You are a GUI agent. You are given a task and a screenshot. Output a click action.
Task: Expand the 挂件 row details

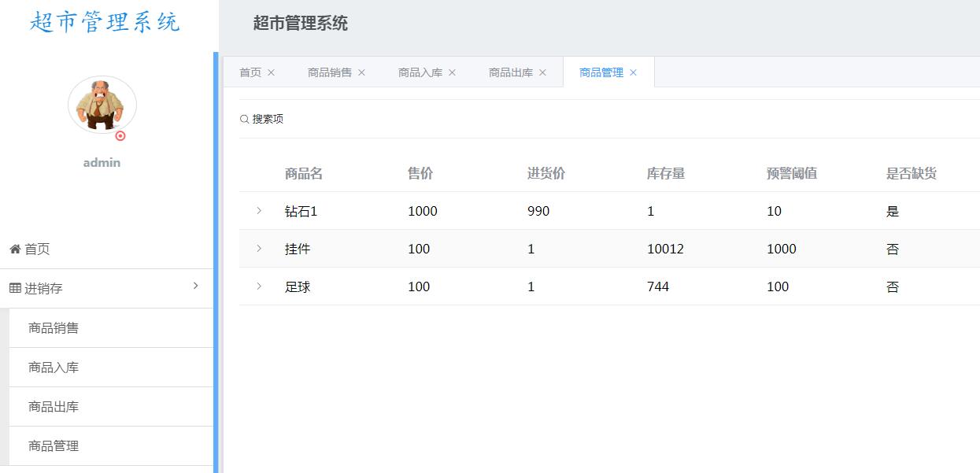pyautogui.click(x=259, y=249)
